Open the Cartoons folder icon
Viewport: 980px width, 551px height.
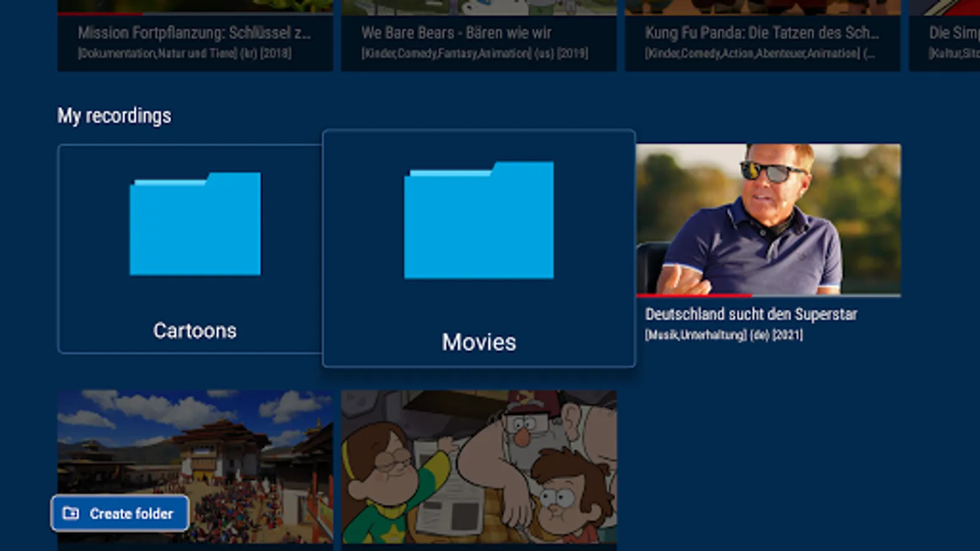click(195, 224)
